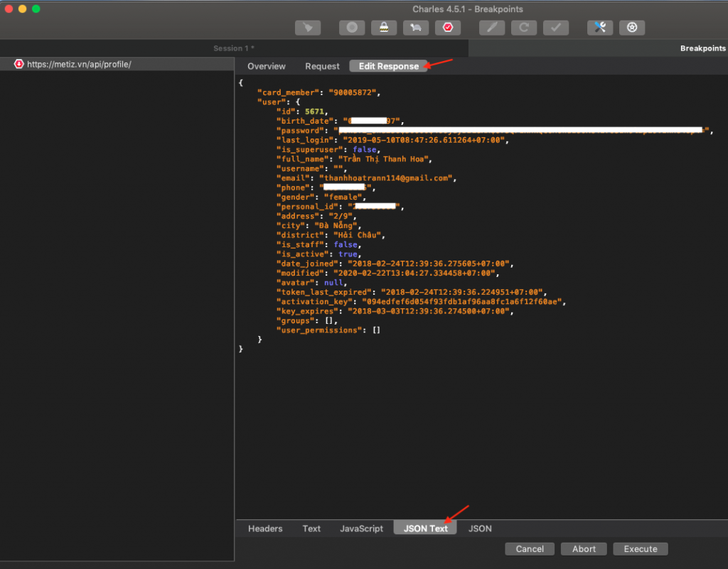Click the id value 5671

[314, 112]
